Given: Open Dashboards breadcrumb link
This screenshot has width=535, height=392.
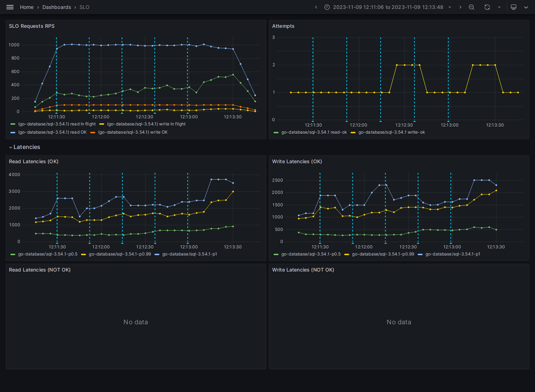Looking at the screenshot, I should [x=57, y=7].
